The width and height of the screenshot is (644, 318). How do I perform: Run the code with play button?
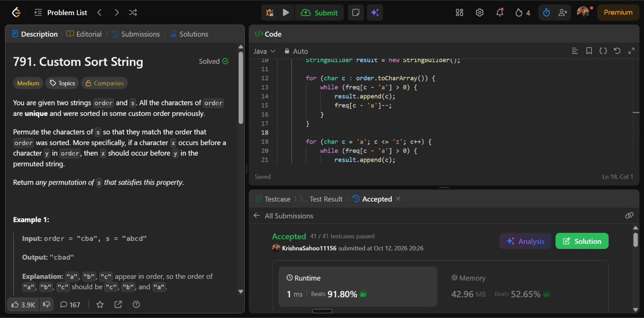coord(286,12)
